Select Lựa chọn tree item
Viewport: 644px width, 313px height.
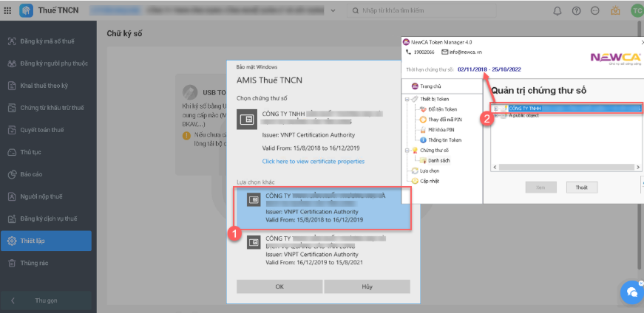click(x=429, y=171)
